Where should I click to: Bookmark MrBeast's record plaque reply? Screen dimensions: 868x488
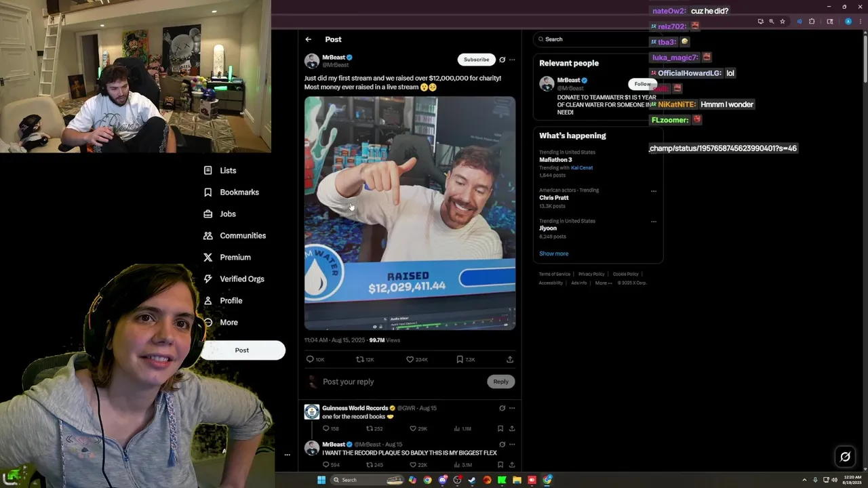(x=500, y=465)
